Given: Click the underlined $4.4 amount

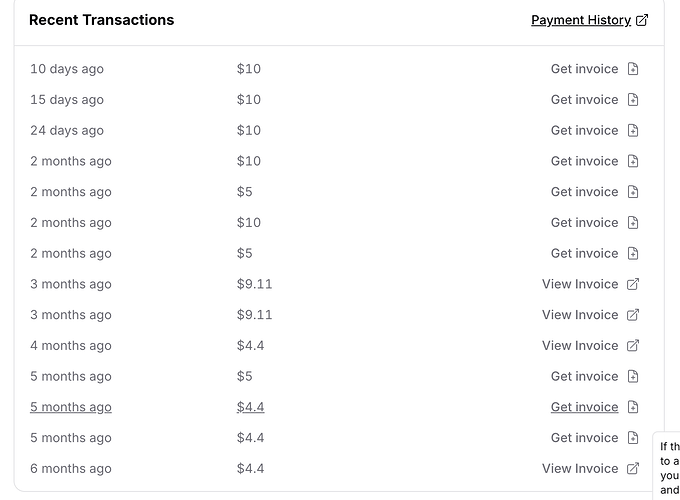Looking at the screenshot, I should (250, 407).
